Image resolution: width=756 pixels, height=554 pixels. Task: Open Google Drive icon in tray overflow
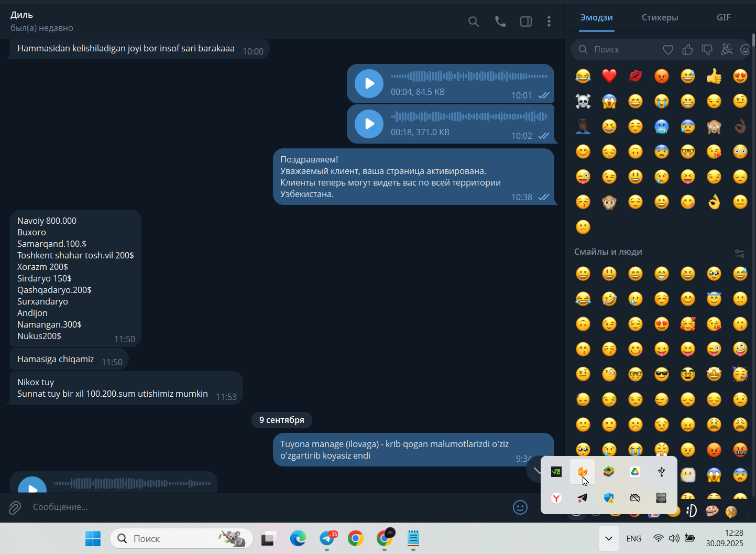[635, 472]
